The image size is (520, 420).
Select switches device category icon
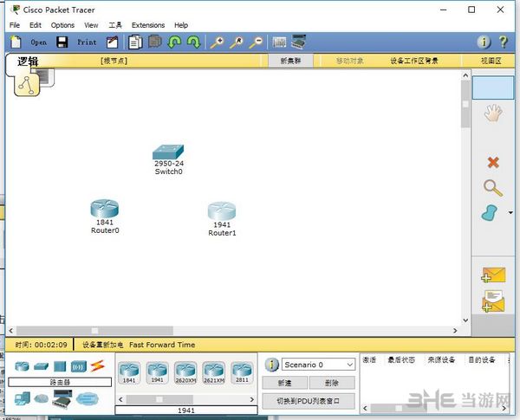[x=41, y=366]
